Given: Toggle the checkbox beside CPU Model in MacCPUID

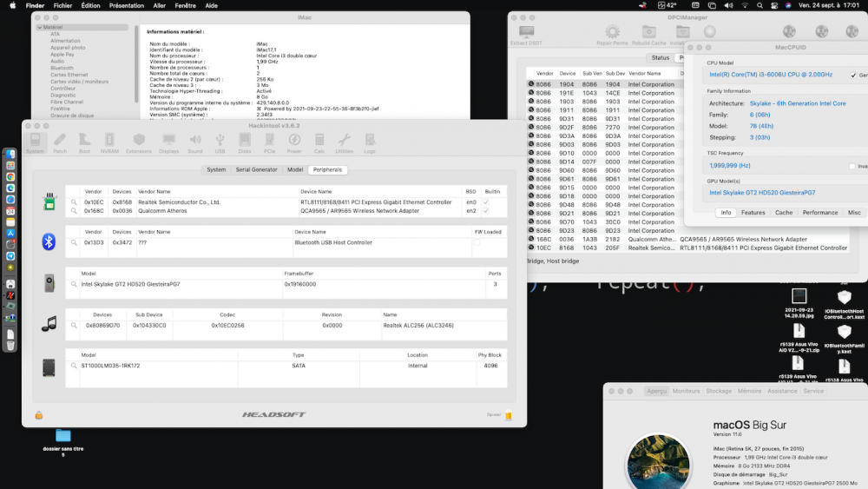Looking at the screenshot, I should [x=853, y=75].
